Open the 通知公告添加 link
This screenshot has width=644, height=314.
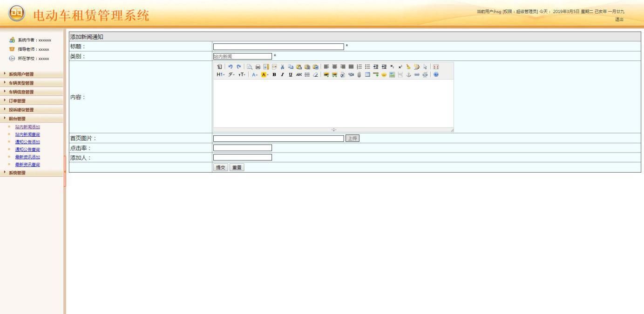tap(27, 142)
